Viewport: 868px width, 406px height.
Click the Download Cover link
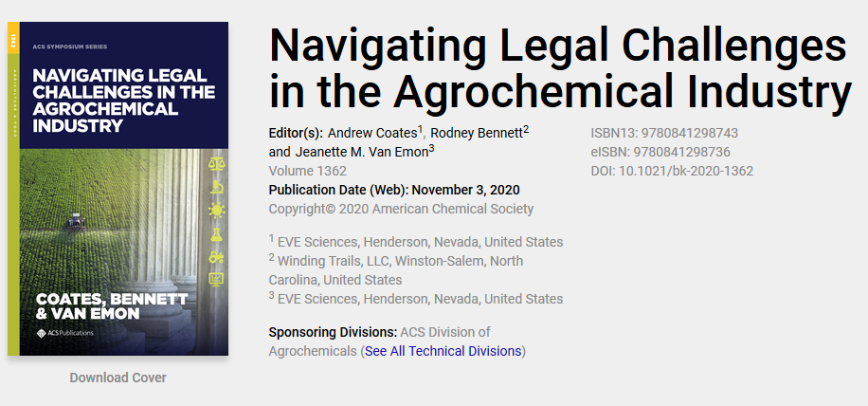click(x=118, y=378)
